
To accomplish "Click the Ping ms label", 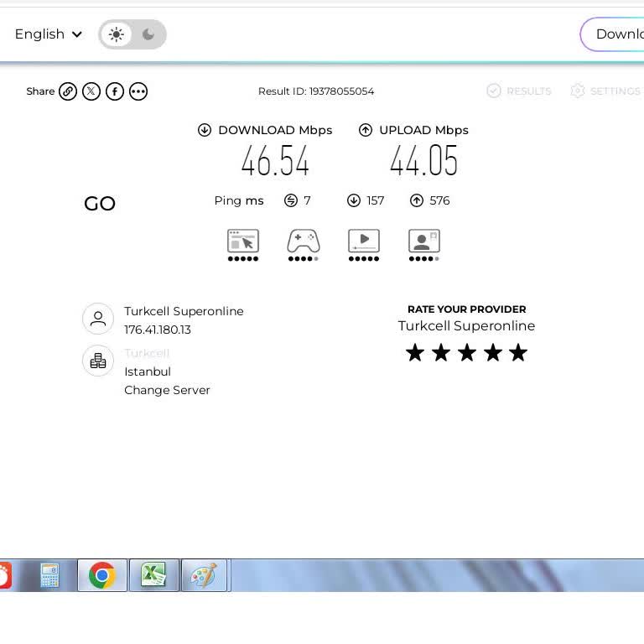I will pos(239,201).
